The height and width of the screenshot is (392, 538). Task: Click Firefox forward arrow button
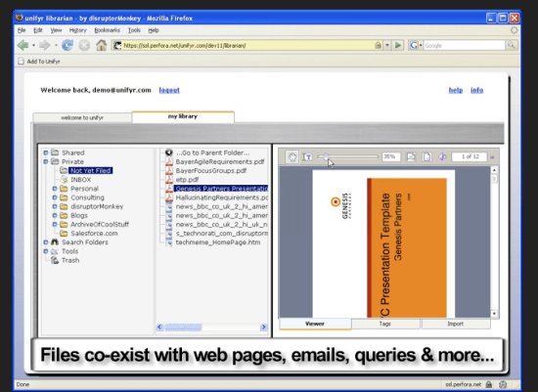click(45, 45)
